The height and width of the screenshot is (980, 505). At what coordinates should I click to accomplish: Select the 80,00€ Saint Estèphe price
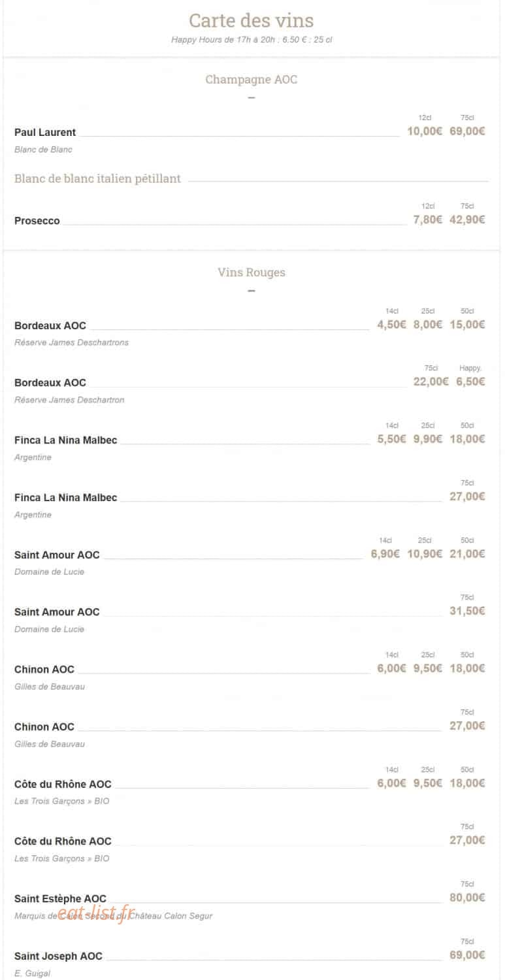pos(467,898)
